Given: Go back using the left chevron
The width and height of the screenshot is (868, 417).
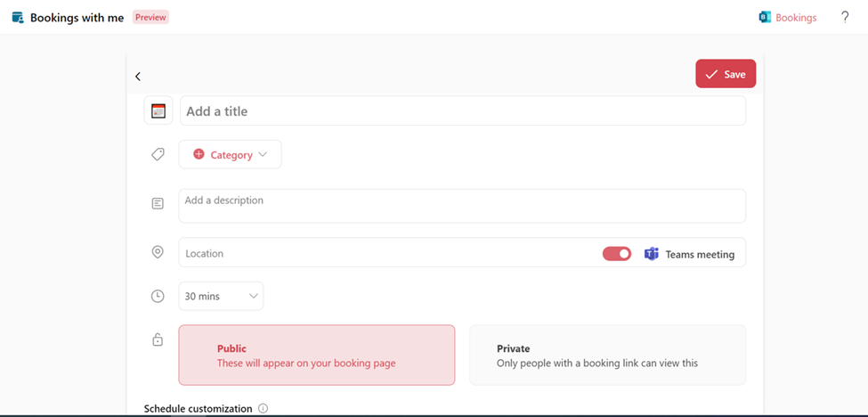Looking at the screenshot, I should click(138, 77).
